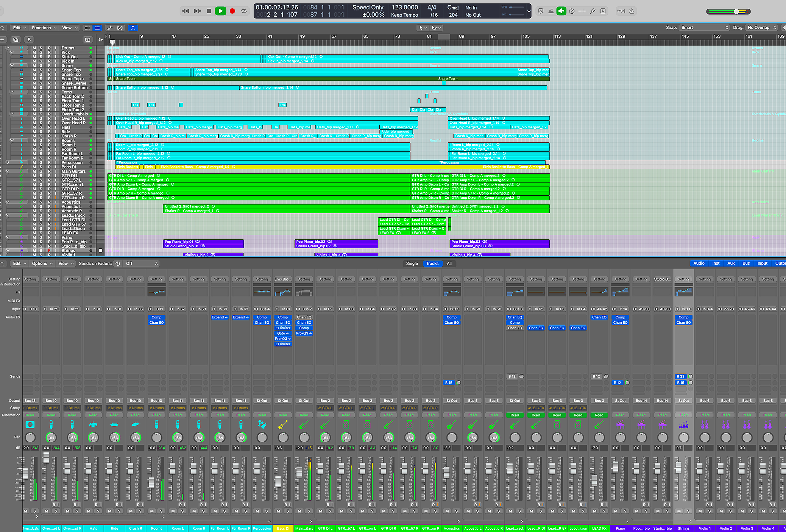The height and width of the screenshot is (532, 786).
Task: Click the metronome icon in control bar
Action: point(632,11)
